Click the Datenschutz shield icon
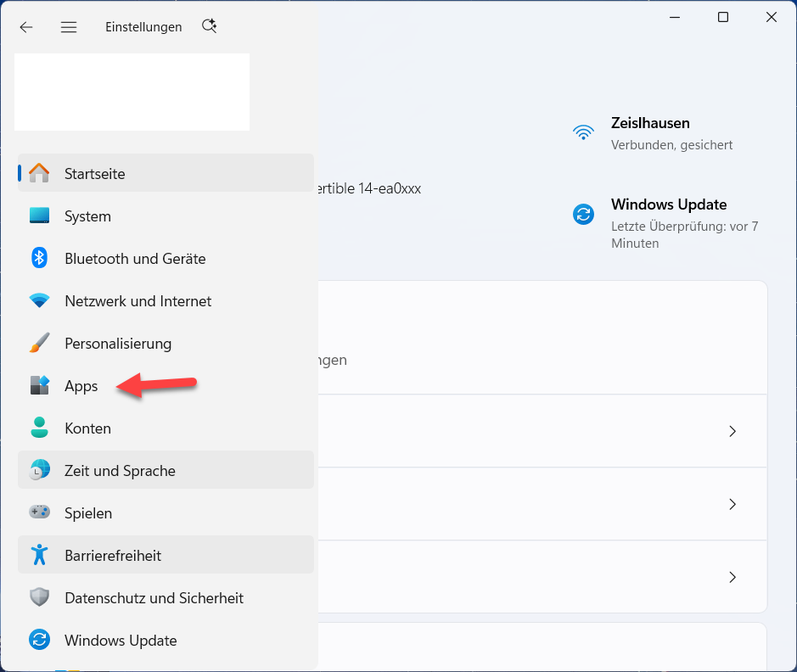 pyautogui.click(x=39, y=597)
